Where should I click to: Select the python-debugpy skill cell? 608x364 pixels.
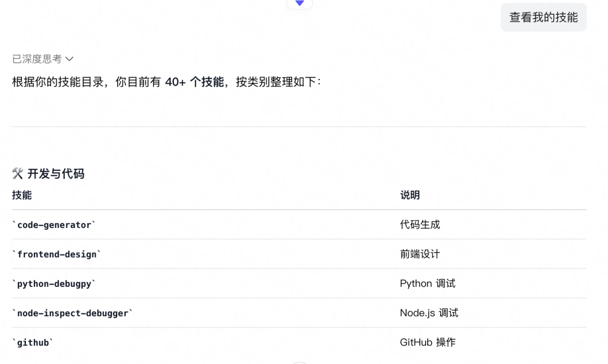click(54, 284)
